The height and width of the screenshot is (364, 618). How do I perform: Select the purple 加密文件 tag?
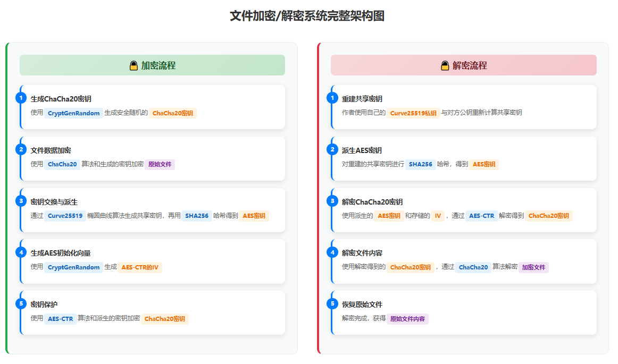pyautogui.click(x=533, y=267)
